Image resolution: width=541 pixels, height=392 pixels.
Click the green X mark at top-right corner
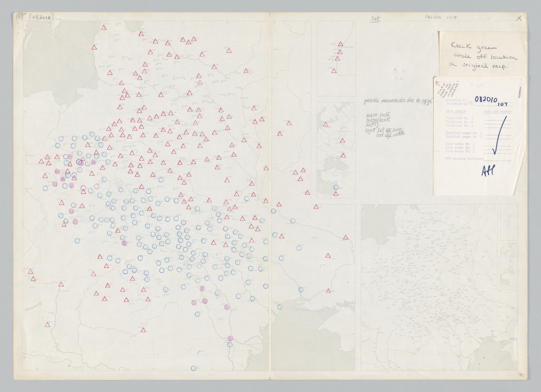[519, 18]
